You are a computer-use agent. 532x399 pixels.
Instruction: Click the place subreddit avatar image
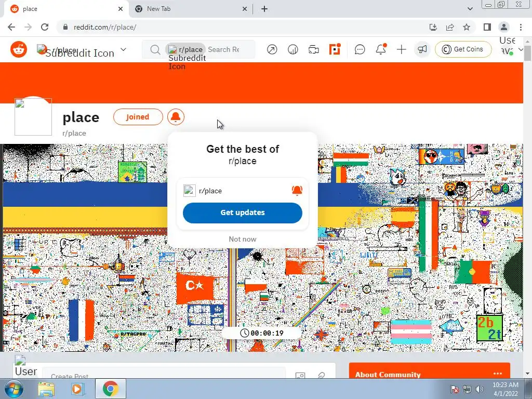click(33, 117)
